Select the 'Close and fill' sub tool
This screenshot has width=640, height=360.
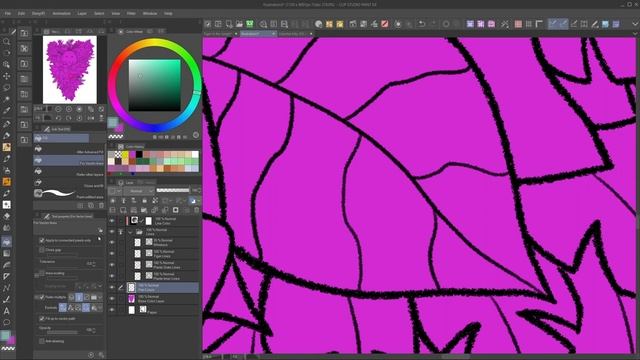pos(69,183)
